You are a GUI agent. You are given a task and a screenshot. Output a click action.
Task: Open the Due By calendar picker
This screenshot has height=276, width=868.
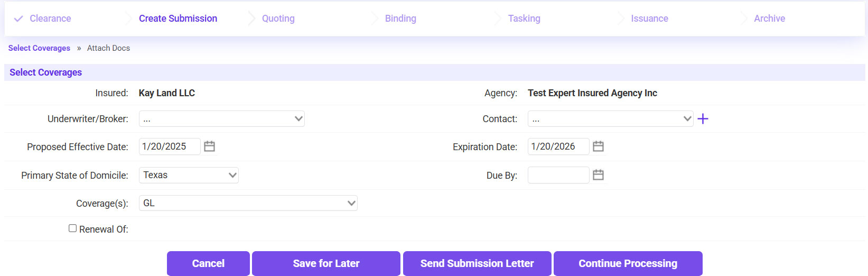click(598, 175)
